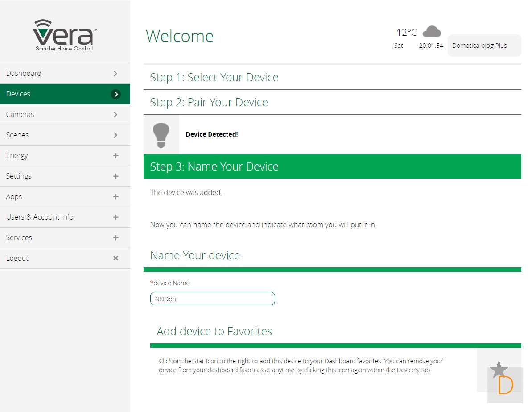The image size is (532, 412).
Task: Expand the Apps plus icon
Action: coord(115,197)
